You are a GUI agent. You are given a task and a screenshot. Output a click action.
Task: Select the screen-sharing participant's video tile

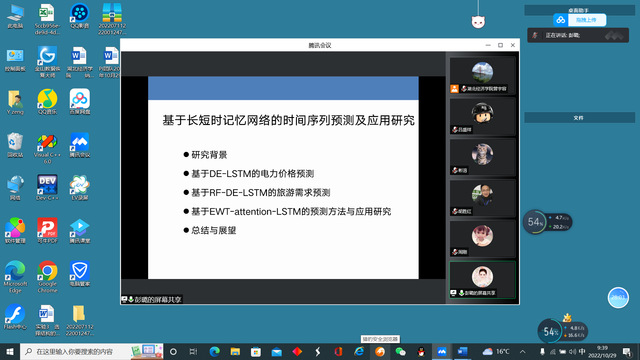(x=482, y=280)
